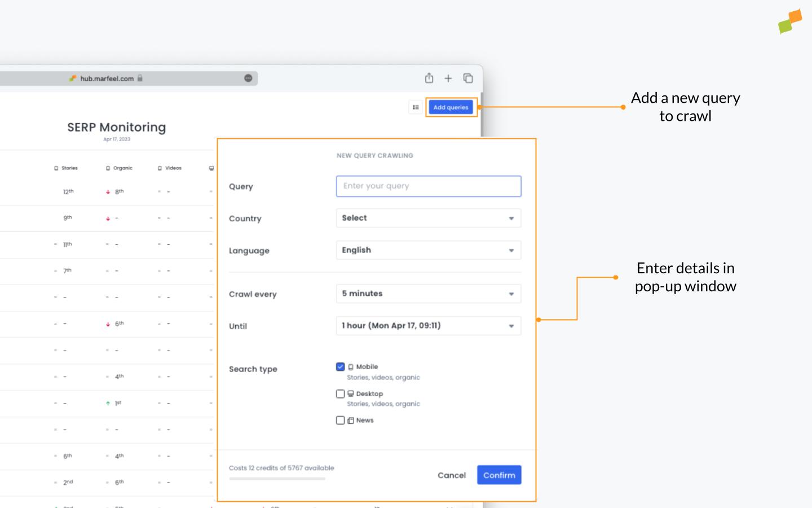Click the share icon in the browser toolbar
Image resolution: width=812 pixels, height=508 pixels.
pyautogui.click(x=430, y=78)
